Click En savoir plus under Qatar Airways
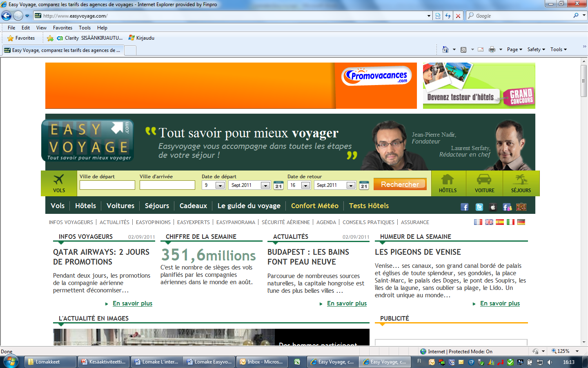588x368 pixels. click(132, 303)
